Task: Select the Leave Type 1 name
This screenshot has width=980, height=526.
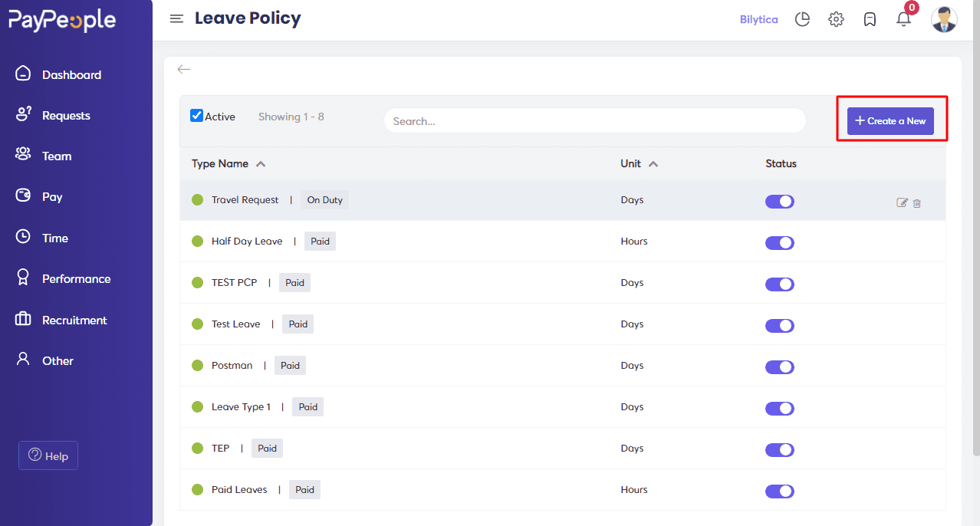Action: point(241,407)
